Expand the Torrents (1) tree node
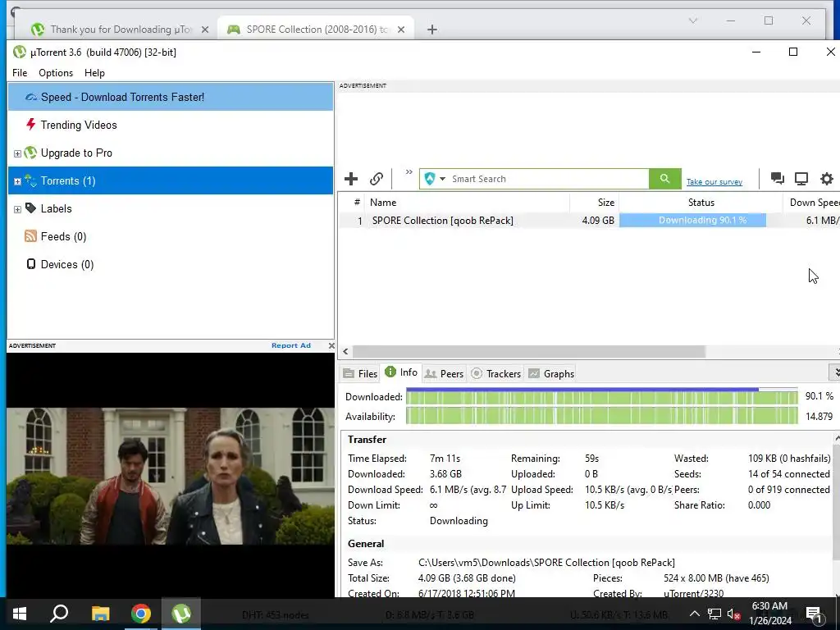840x630 pixels. (x=17, y=181)
